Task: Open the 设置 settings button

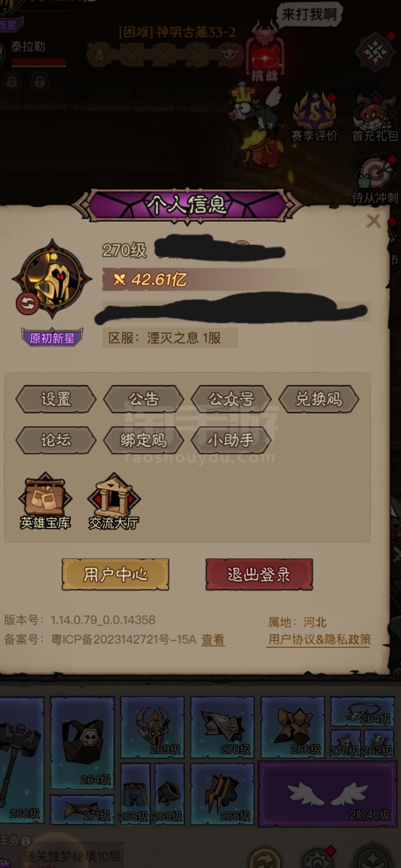Action: [55, 399]
